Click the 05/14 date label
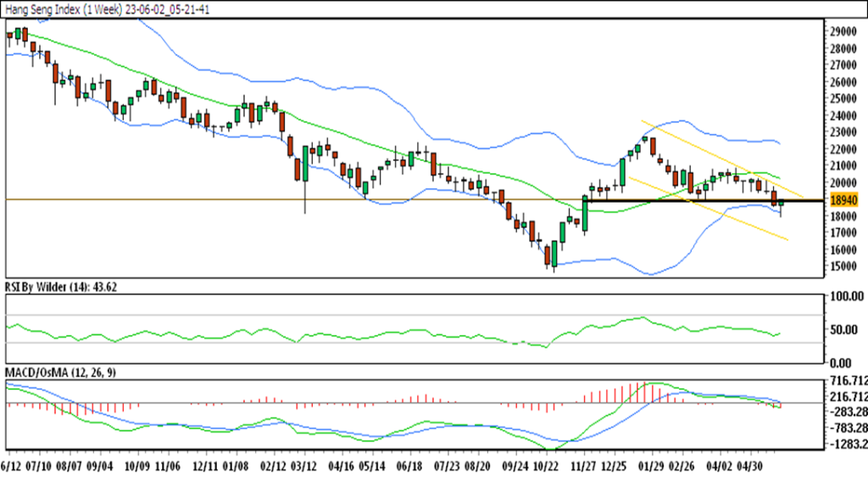The height and width of the screenshot is (496, 868). tap(371, 466)
